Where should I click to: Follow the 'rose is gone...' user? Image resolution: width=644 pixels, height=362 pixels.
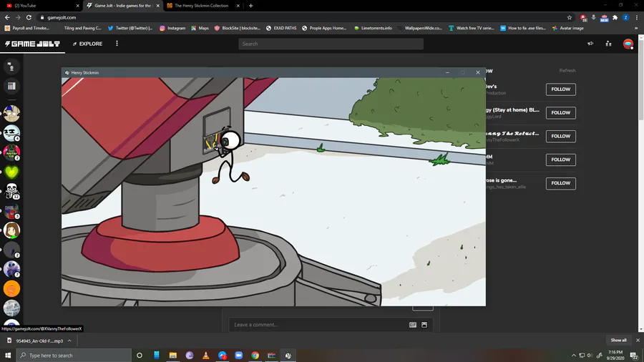(x=560, y=183)
